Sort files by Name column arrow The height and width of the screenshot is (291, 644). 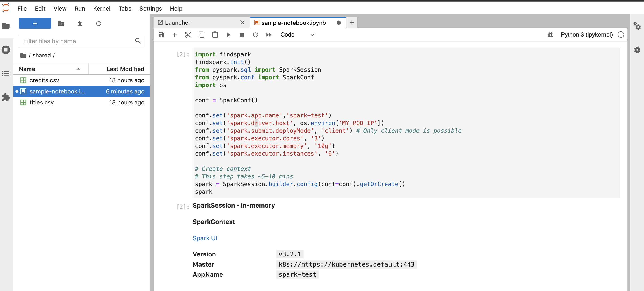coord(78,69)
